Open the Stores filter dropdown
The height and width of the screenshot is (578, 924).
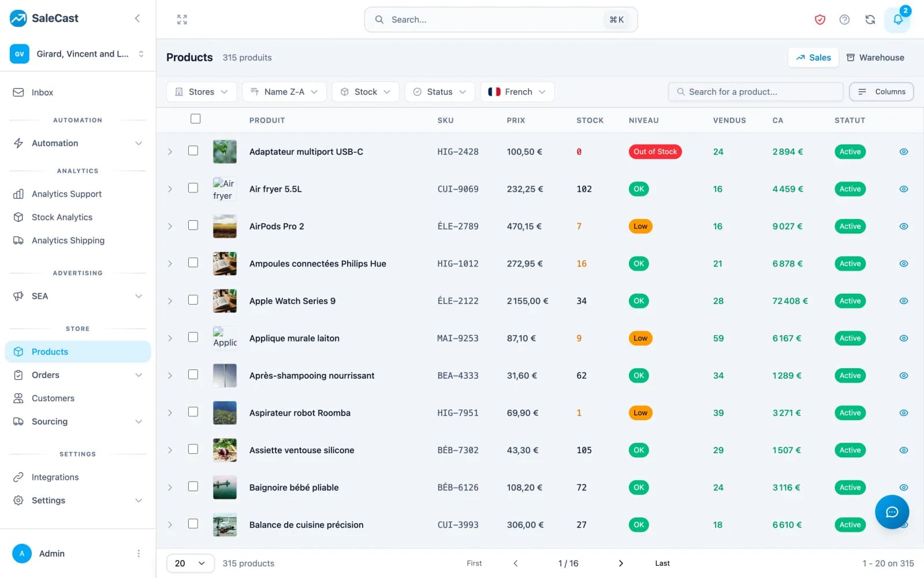point(202,92)
